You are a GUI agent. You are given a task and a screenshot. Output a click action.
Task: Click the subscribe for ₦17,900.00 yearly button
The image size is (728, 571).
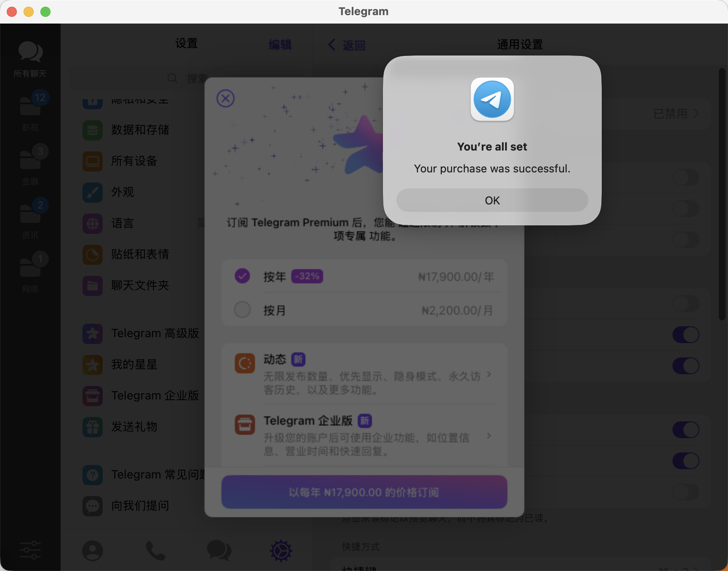[364, 492]
